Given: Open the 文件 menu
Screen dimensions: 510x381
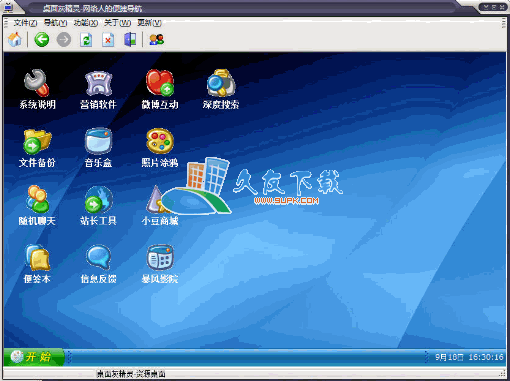Looking at the screenshot, I should (25, 23).
